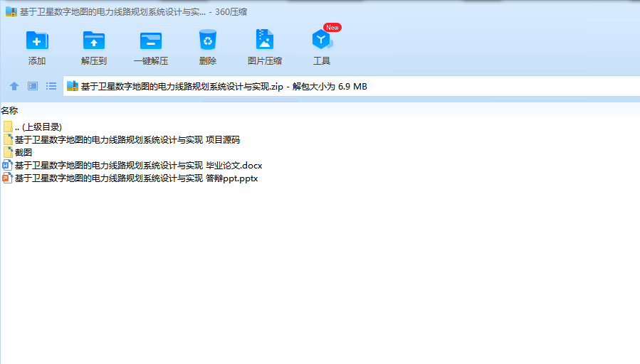The image size is (640, 364).
Task: Click the Word icon beside 毕业论文.docx
Action: (7, 165)
